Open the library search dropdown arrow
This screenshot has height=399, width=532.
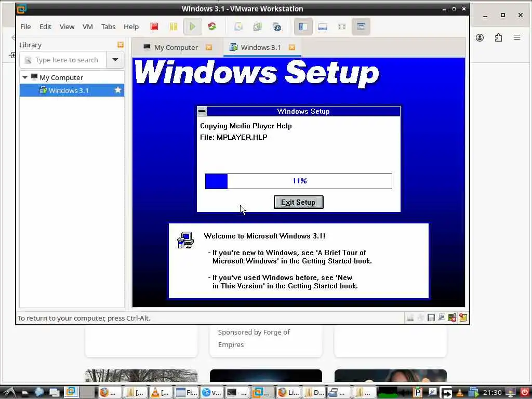[115, 60]
